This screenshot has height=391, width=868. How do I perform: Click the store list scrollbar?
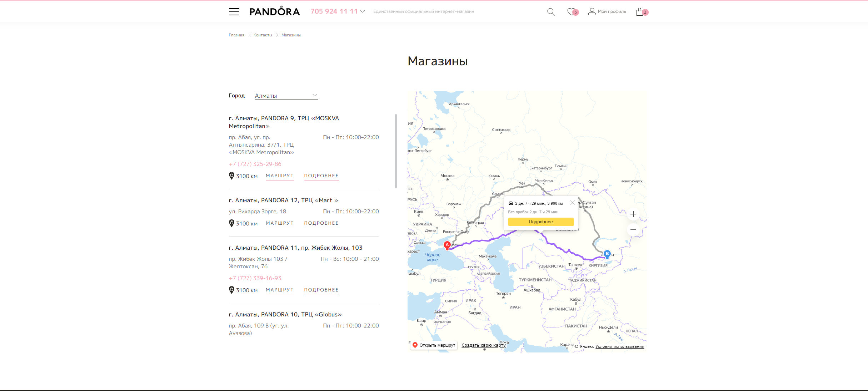pos(396,151)
